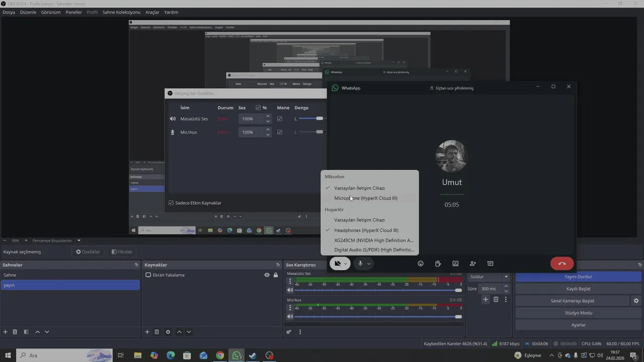Toggle camera in WhatsApp call bar
644x362 pixels.
click(x=338, y=263)
